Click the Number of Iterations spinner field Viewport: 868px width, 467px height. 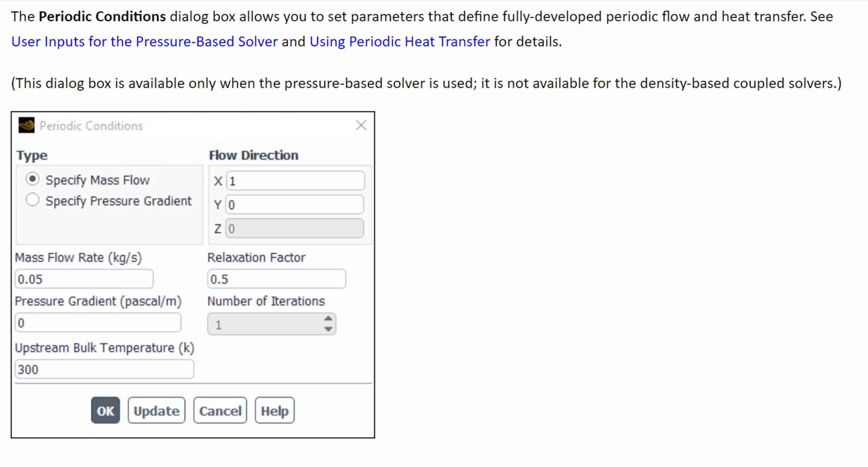(x=272, y=324)
